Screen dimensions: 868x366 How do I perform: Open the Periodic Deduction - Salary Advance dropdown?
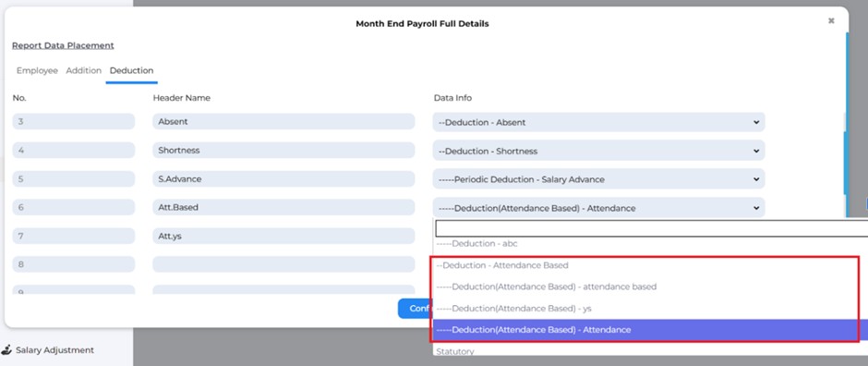[599, 179]
